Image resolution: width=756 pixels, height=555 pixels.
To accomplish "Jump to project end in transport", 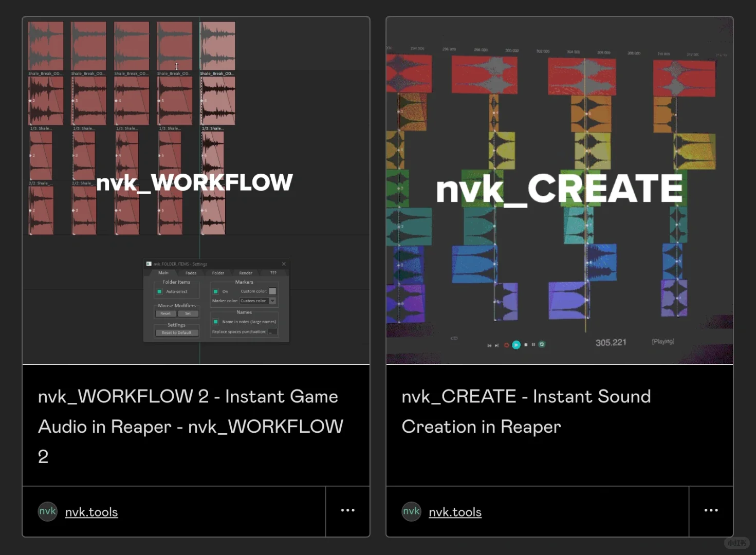I will pos(496,345).
